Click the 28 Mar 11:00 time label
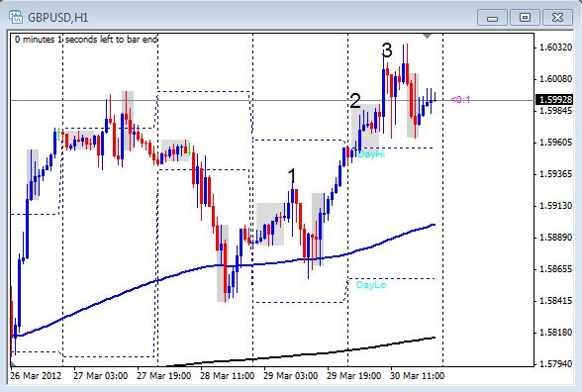The height and width of the screenshot is (392, 582). click(x=228, y=376)
